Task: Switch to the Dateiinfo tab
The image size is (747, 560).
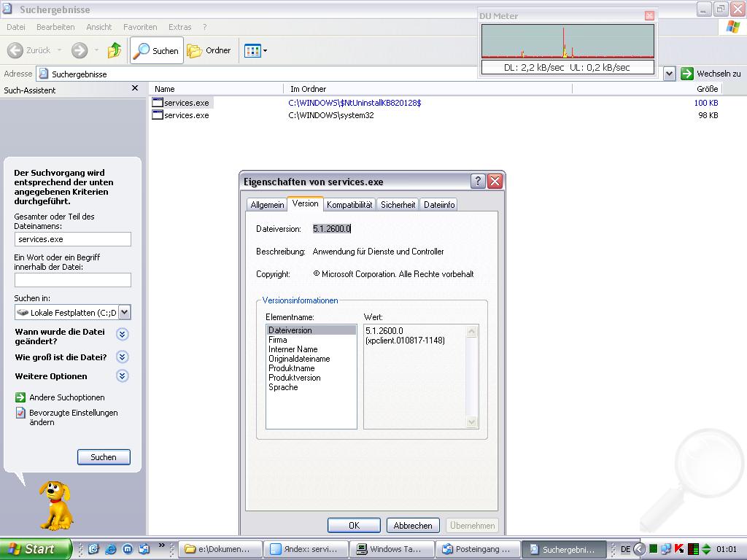Action: pos(438,205)
